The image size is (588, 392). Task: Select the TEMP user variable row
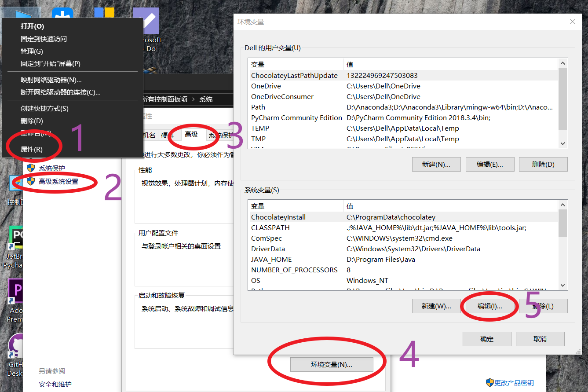404,128
